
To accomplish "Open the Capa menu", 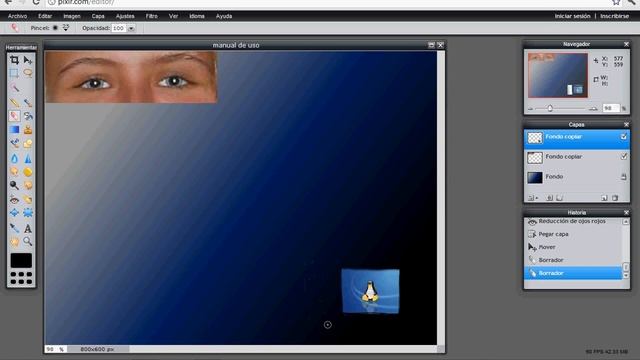I will 98,16.
